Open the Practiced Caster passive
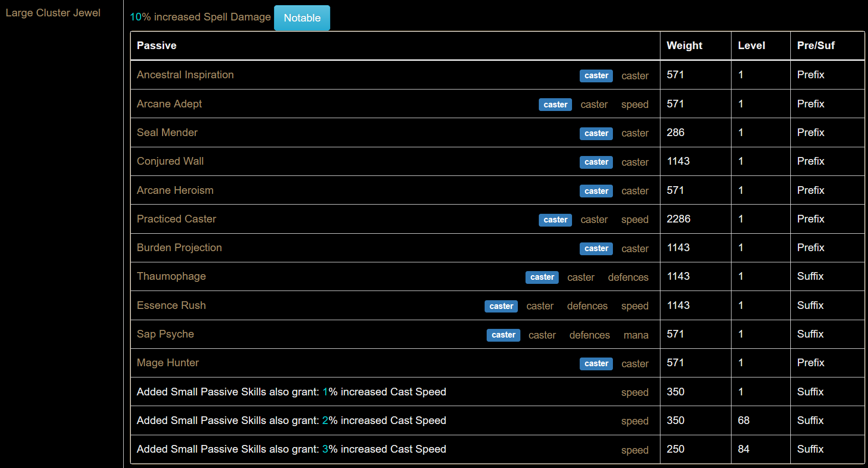Viewport: 868px width, 468px height. point(176,219)
